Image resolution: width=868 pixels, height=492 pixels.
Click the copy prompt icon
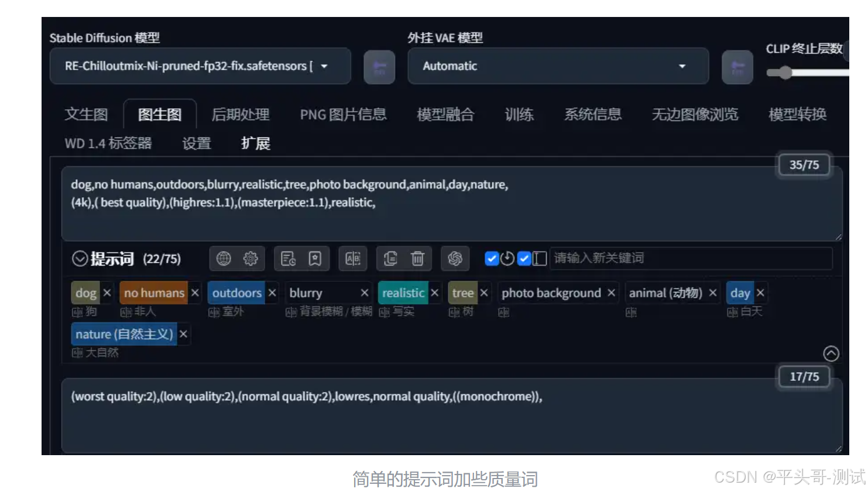(x=390, y=259)
